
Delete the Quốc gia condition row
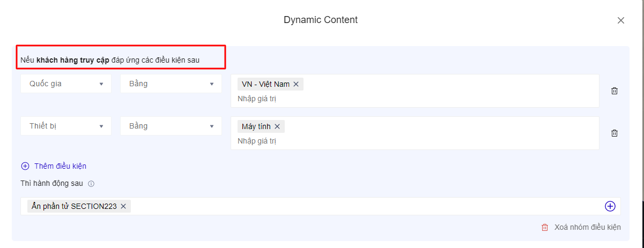click(615, 91)
